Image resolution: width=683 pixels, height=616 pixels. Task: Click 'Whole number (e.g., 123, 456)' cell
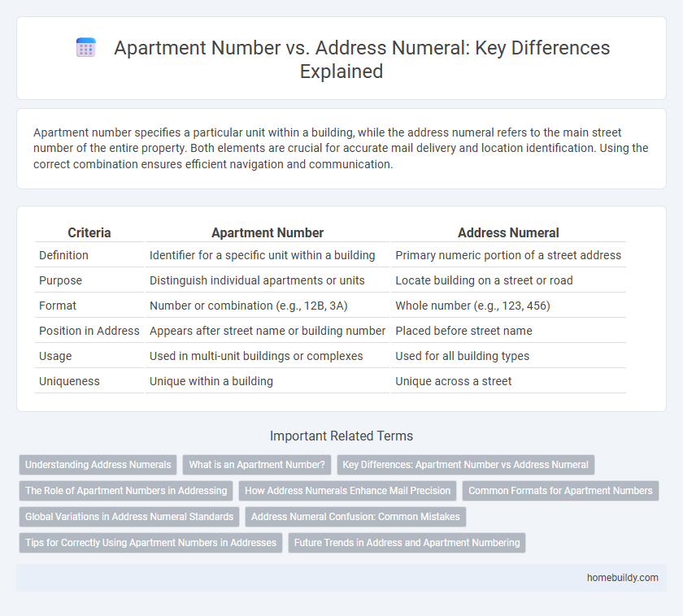point(472,306)
